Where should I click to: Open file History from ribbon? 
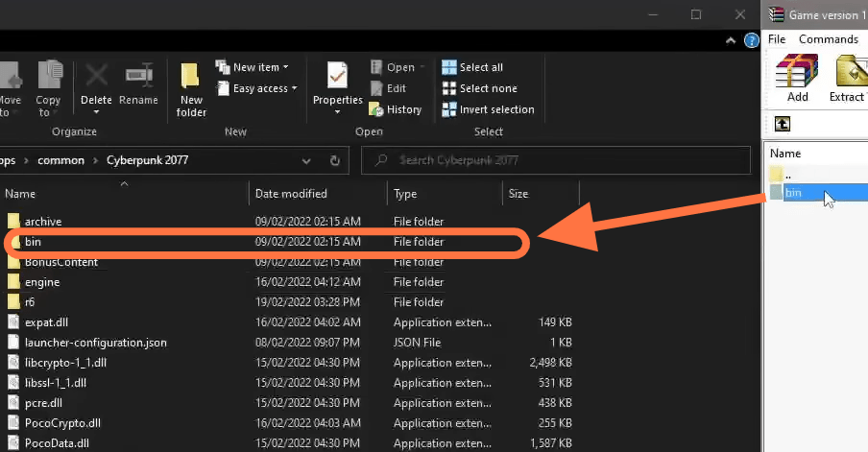[396, 109]
